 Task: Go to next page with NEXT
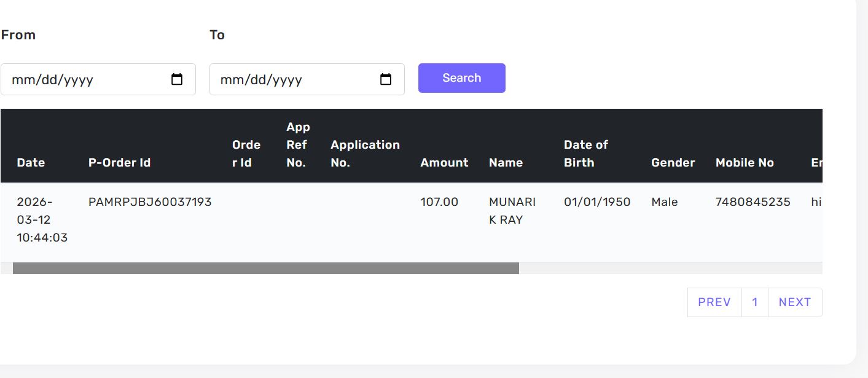click(x=794, y=302)
